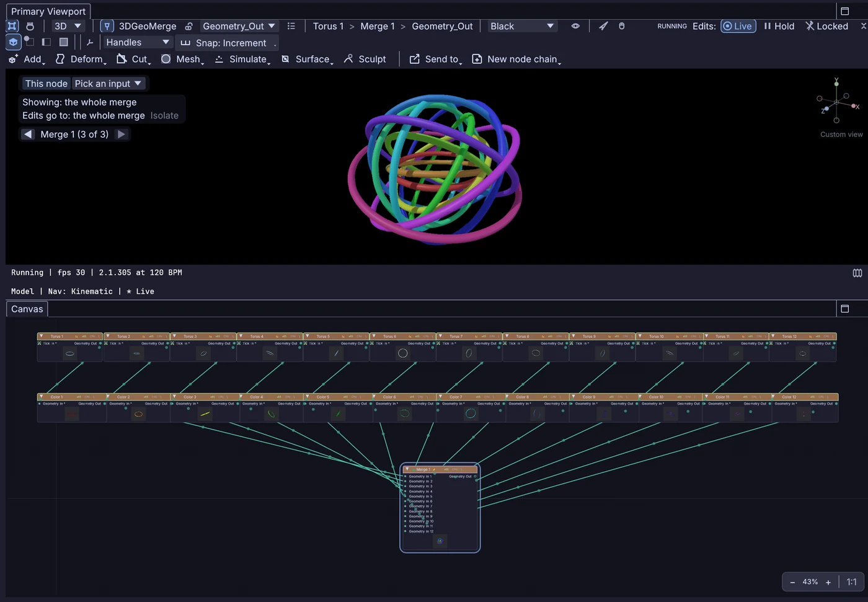Image resolution: width=868 pixels, height=602 pixels.
Task: Toggle Snap: Increment
Action: [x=227, y=43]
